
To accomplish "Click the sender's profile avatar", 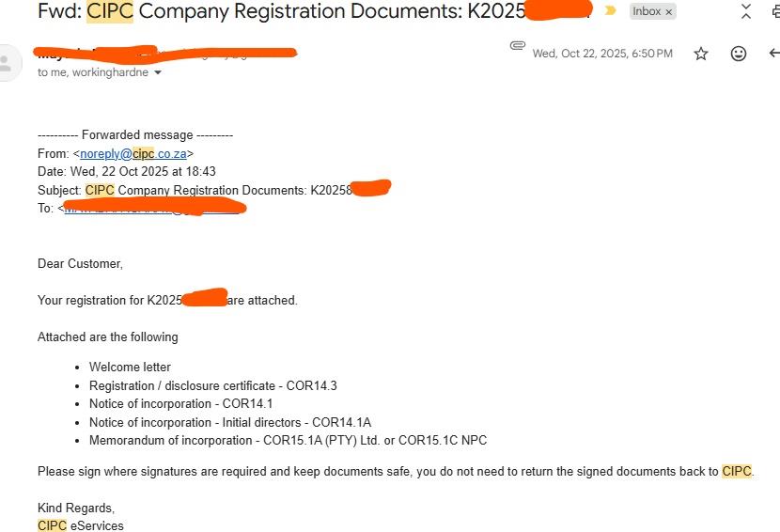I will (8, 63).
